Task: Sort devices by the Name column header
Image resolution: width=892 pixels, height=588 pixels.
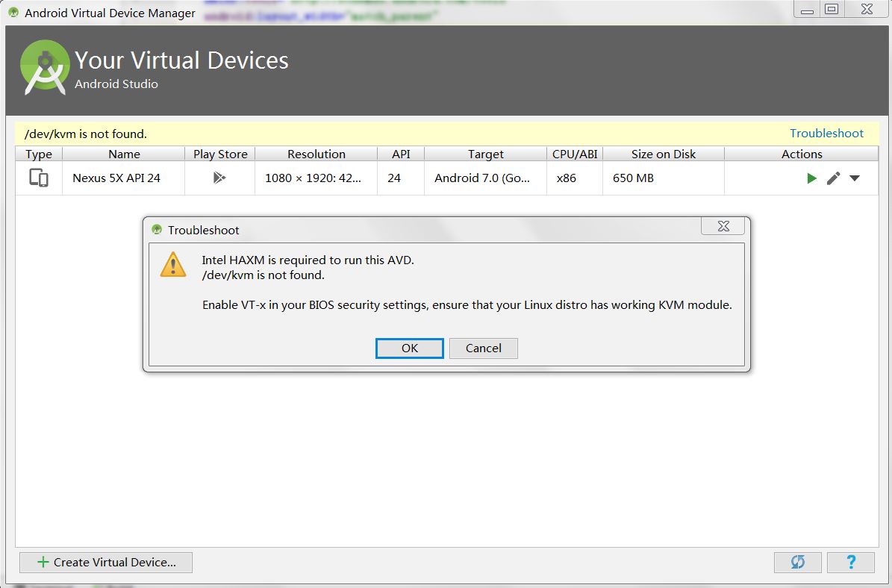Action: (x=124, y=154)
